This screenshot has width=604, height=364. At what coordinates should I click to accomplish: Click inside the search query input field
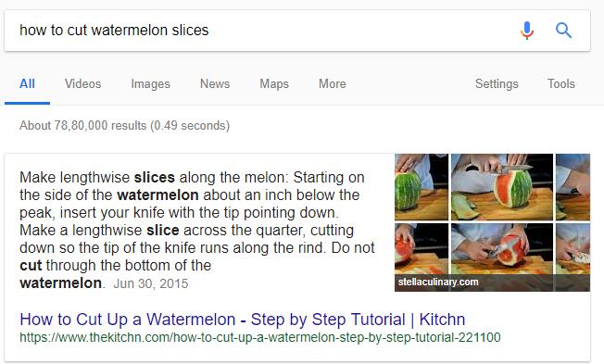262,31
